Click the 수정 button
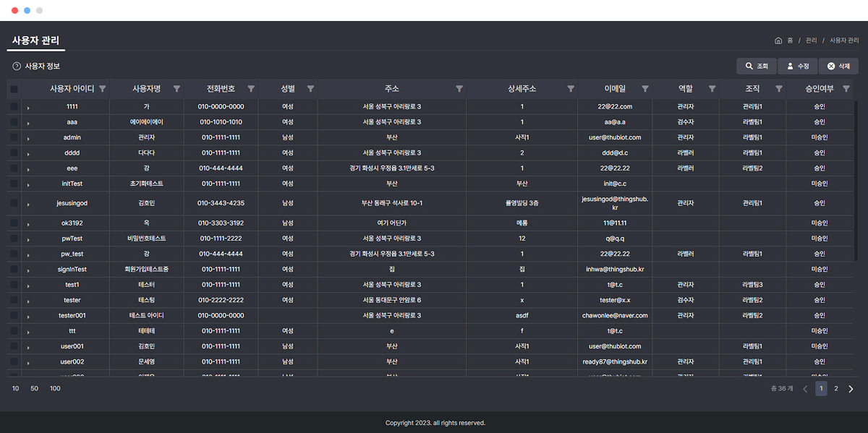This screenshot has width=868, height=433. (x=797, y=65)
